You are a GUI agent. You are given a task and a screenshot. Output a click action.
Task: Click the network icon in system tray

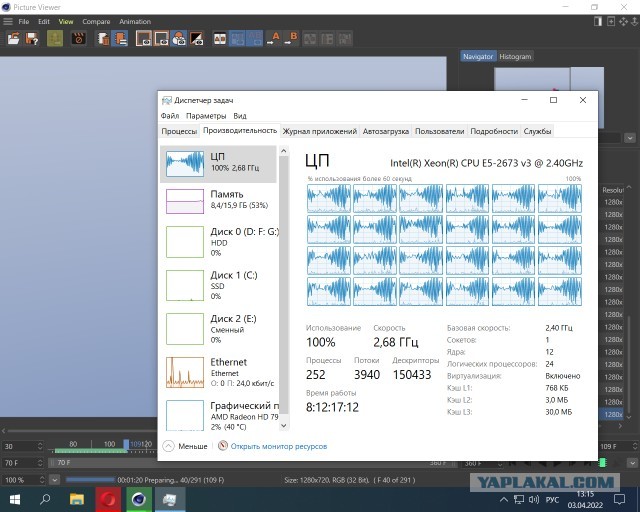pos(519,499)
